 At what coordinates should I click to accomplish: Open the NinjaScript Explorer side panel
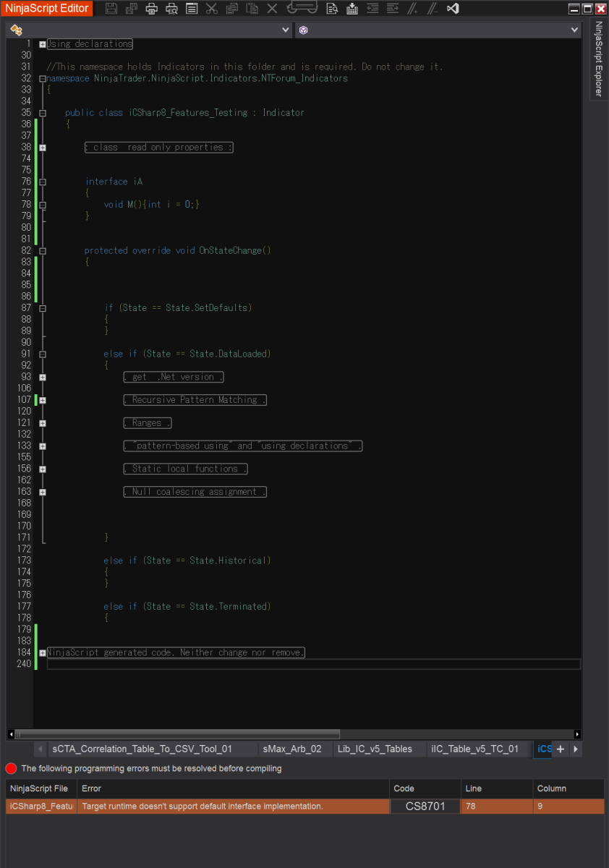pos(599,60)
